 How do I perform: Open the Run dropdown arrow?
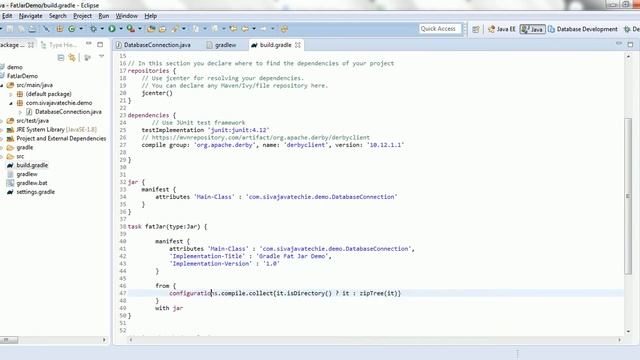(120, 29)
